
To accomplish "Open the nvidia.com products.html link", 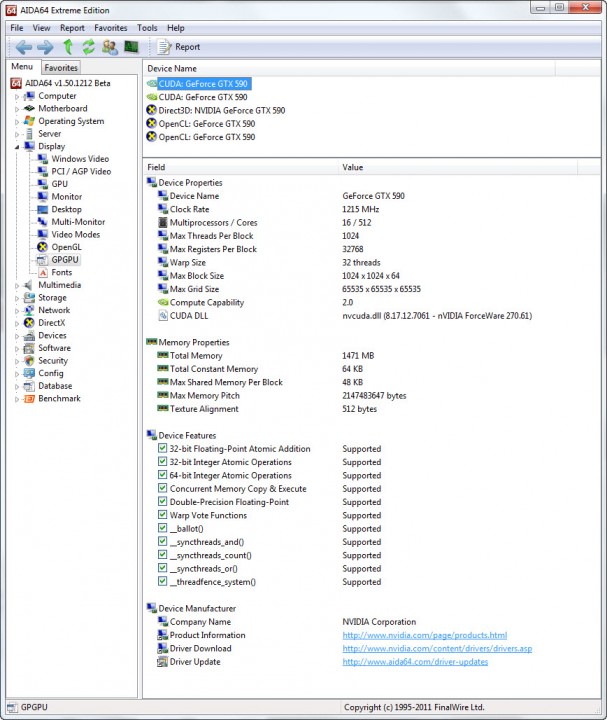I will [425, 635].
